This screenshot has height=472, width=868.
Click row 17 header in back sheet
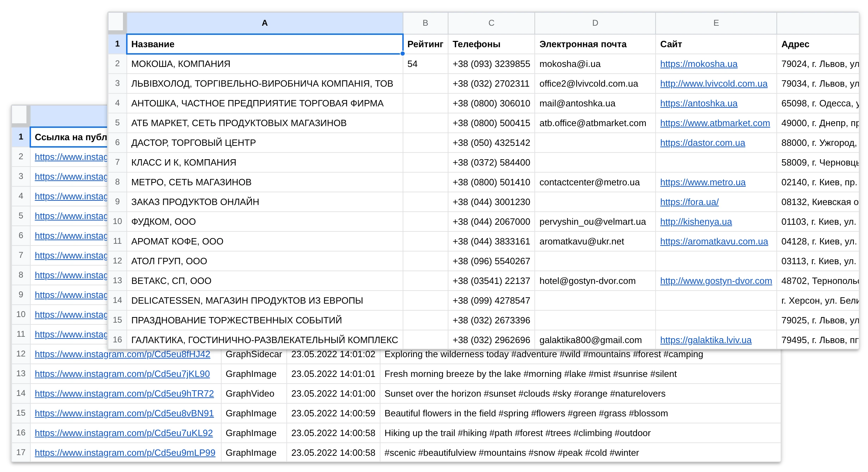click(21, 452)
